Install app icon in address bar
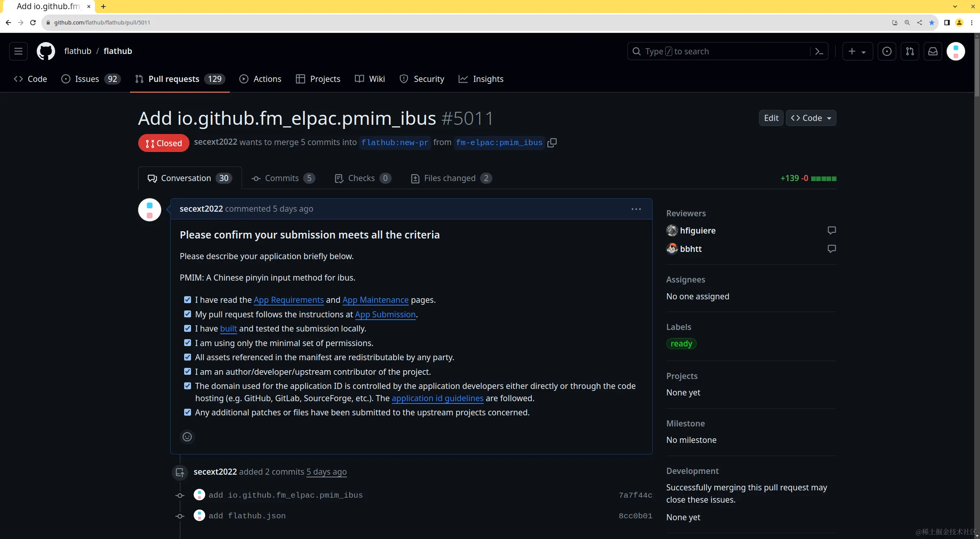980x539 pixels. [x=895, y=23]
